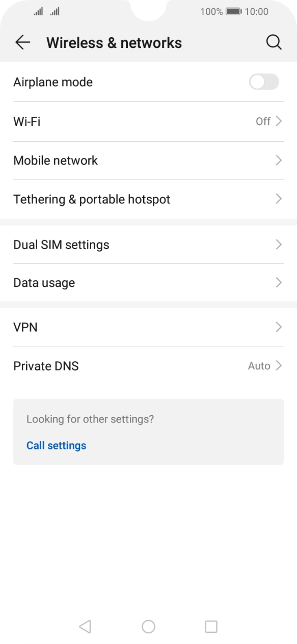Viewport: 297px width, 644px height.
Task: Select the Data usage menu item
Action: pyautogui.click(x=148, y=282)
